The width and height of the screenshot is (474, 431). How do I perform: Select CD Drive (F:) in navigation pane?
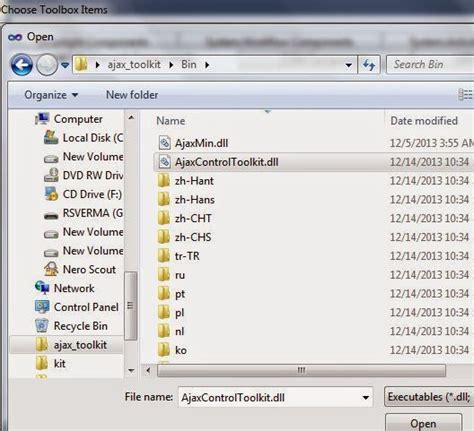click(x=92, y=194)
